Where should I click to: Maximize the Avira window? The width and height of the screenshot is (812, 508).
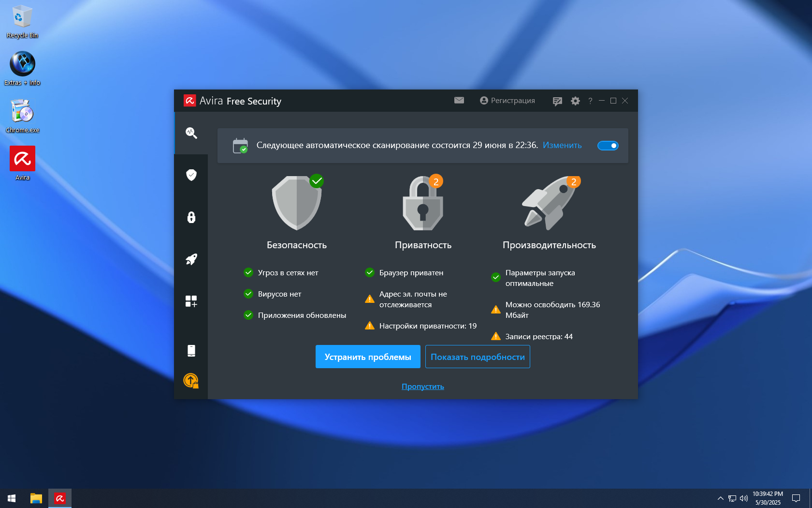click(613, 101)
